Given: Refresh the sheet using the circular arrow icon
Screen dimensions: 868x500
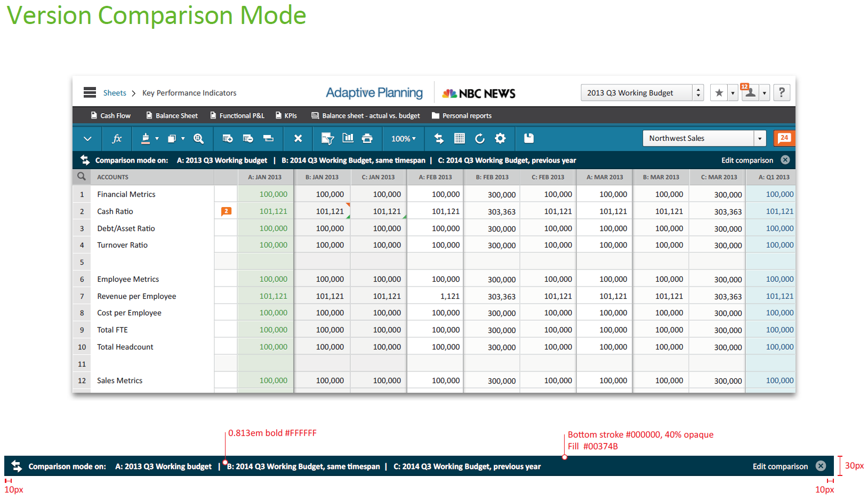Looking at the screenshot, I should (479, 139).
